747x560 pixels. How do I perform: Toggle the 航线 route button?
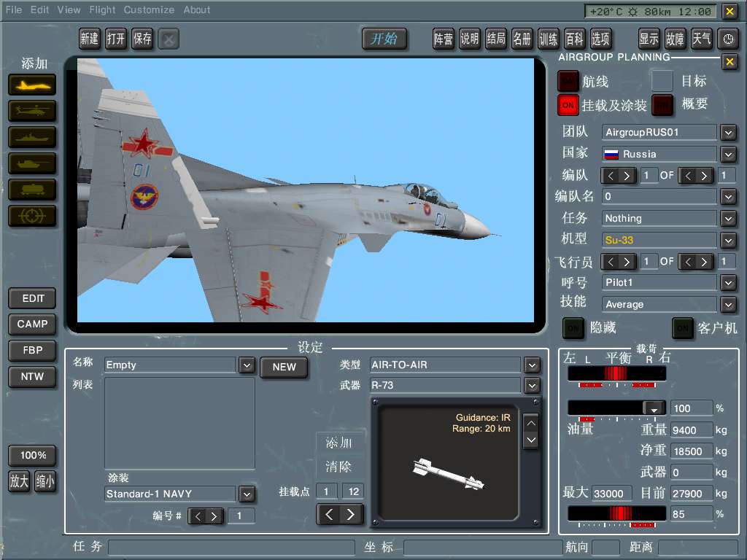coord(568,82)
